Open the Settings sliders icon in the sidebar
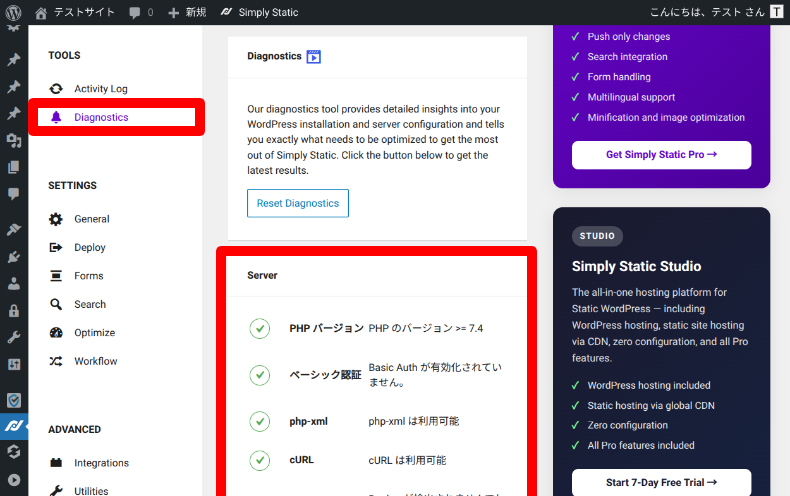The image size is (790, 496). click(14, 364)
